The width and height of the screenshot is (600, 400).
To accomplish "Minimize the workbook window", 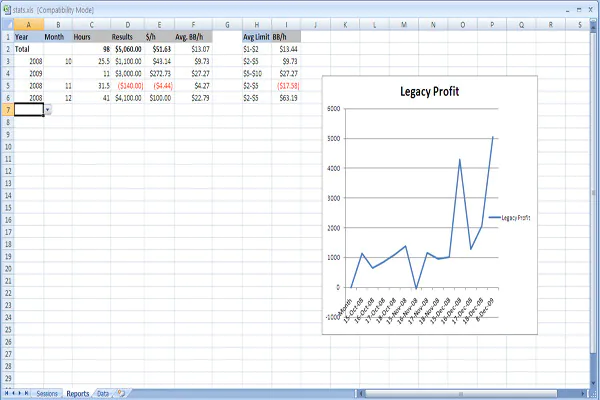I will pos(568,10).
